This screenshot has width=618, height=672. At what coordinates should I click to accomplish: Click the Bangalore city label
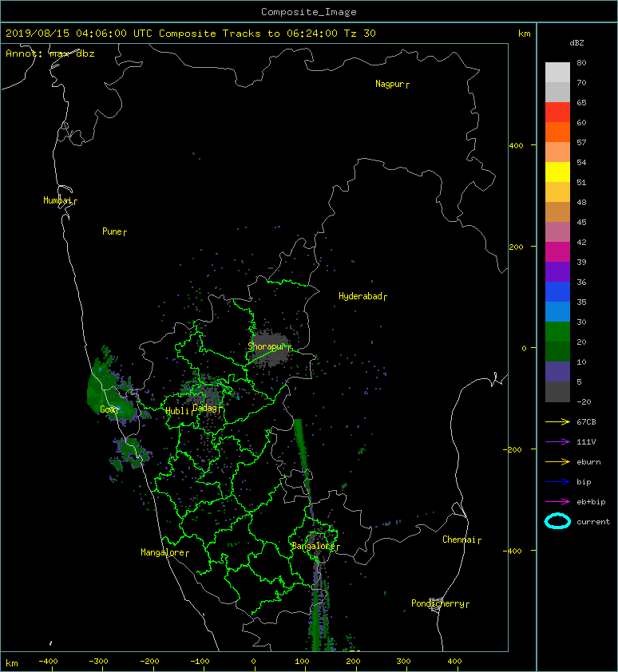coord(314,546)
